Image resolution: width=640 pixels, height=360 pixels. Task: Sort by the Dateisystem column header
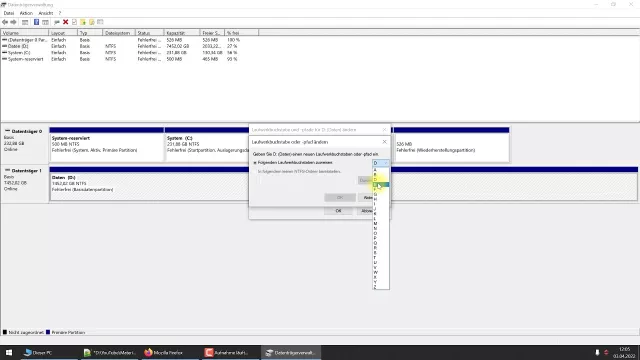tap(118, 33)
